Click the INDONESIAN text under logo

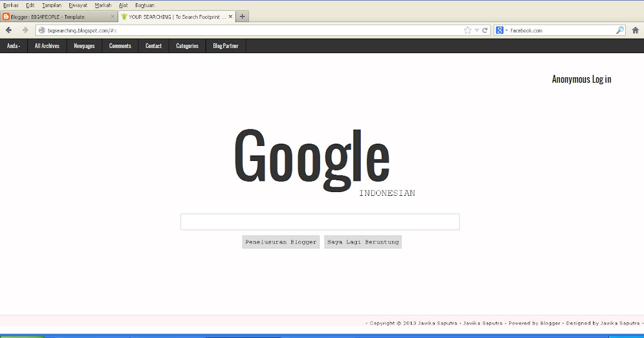click(387, 193)
